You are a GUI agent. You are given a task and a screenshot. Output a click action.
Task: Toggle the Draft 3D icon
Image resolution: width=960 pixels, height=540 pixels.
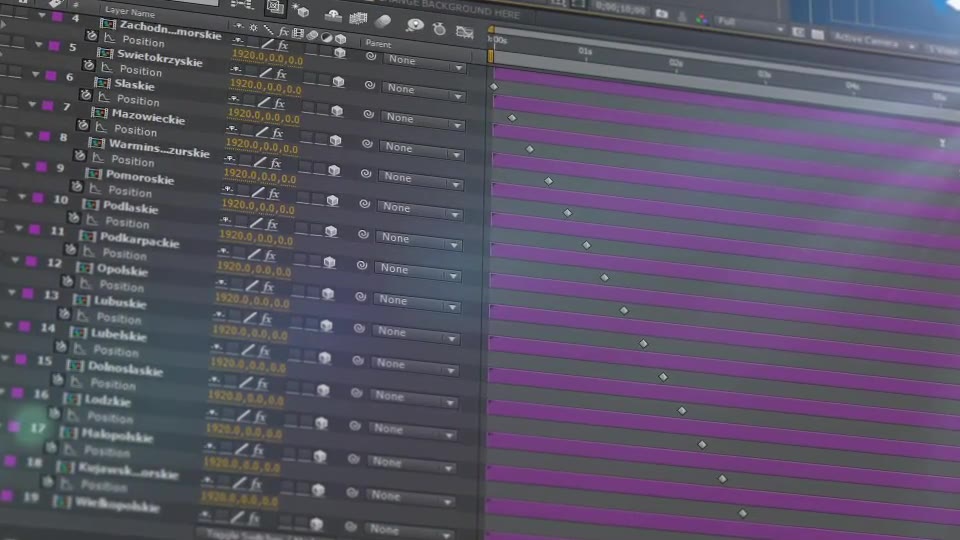click(x=301, y=9)
